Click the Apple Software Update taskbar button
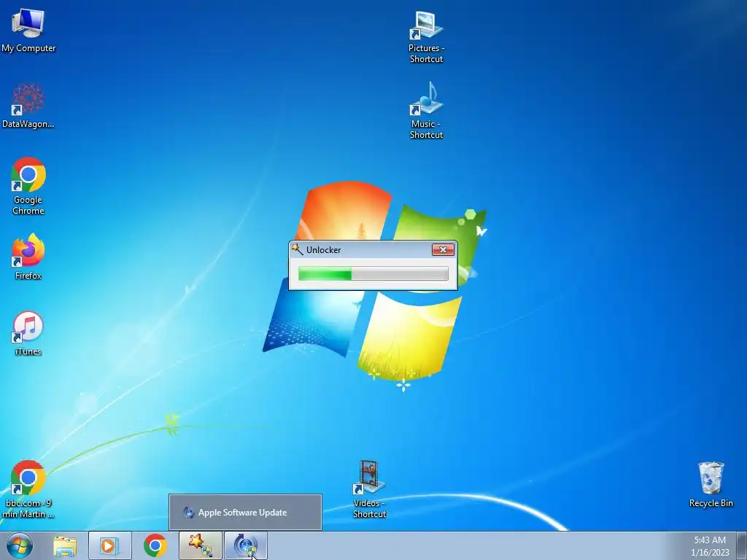Viewport: 747px width, 560px height. (246, 545)
